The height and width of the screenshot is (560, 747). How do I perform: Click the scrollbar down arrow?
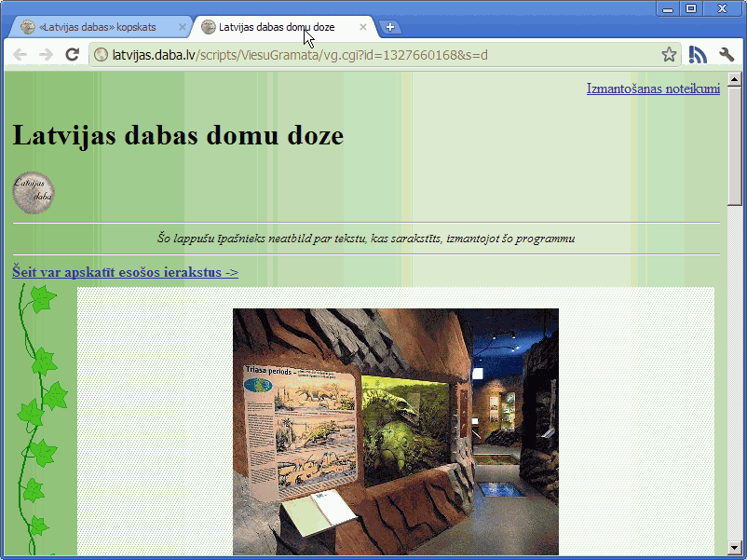pos(734,548)
